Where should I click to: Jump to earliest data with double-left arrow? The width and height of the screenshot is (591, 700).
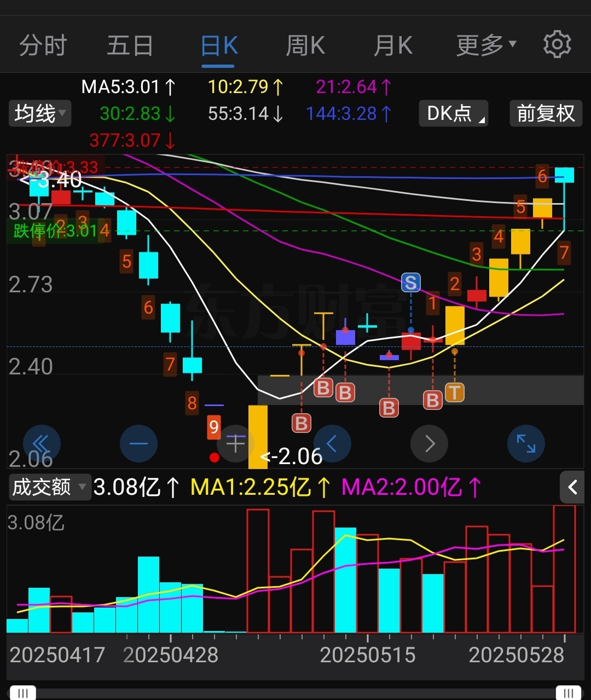[42, 443]
